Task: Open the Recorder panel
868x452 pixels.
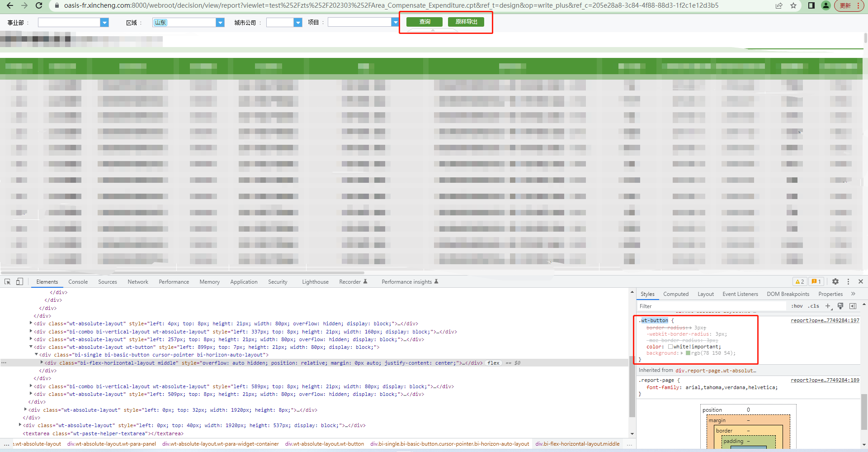Action: (x=353, y=282)
